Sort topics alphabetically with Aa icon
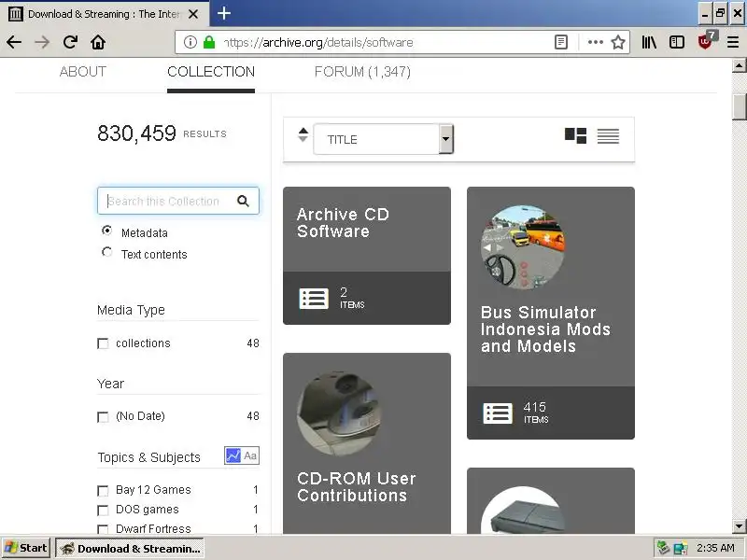This screenshot has width=747, height=560. pos(250,455)
